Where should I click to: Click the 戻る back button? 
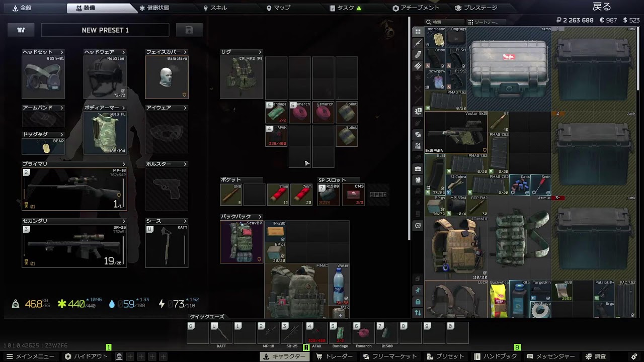coord(602,7)
